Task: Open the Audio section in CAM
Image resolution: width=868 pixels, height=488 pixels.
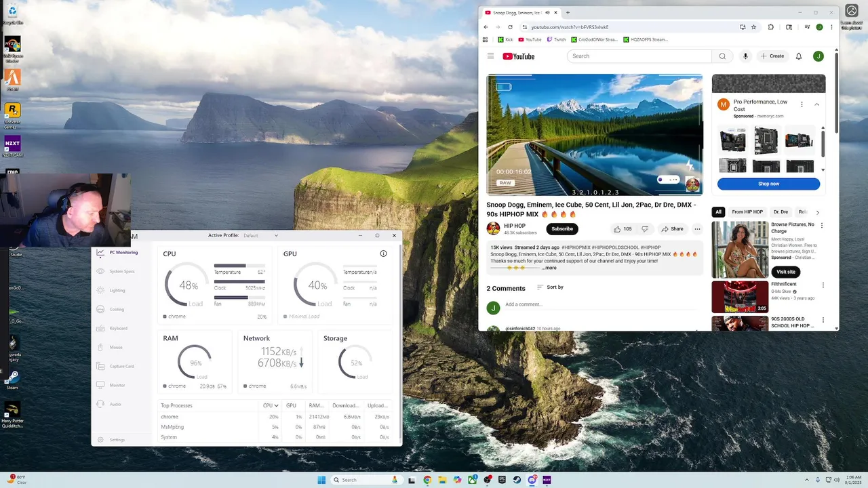Action: [109, 404]
